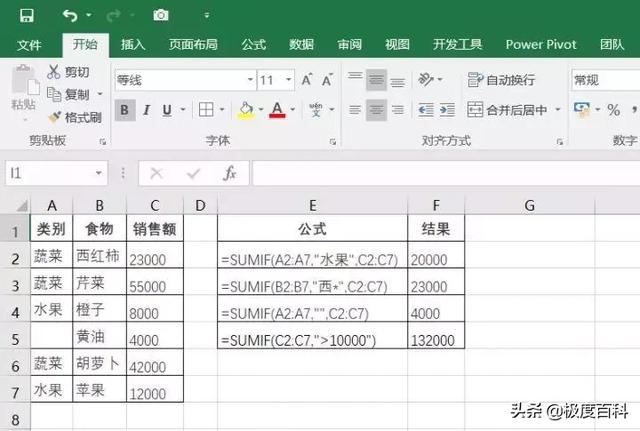This screenshot has height=431, width=640.
Task: Apply the red font color
Action: [x=278, y=110]
